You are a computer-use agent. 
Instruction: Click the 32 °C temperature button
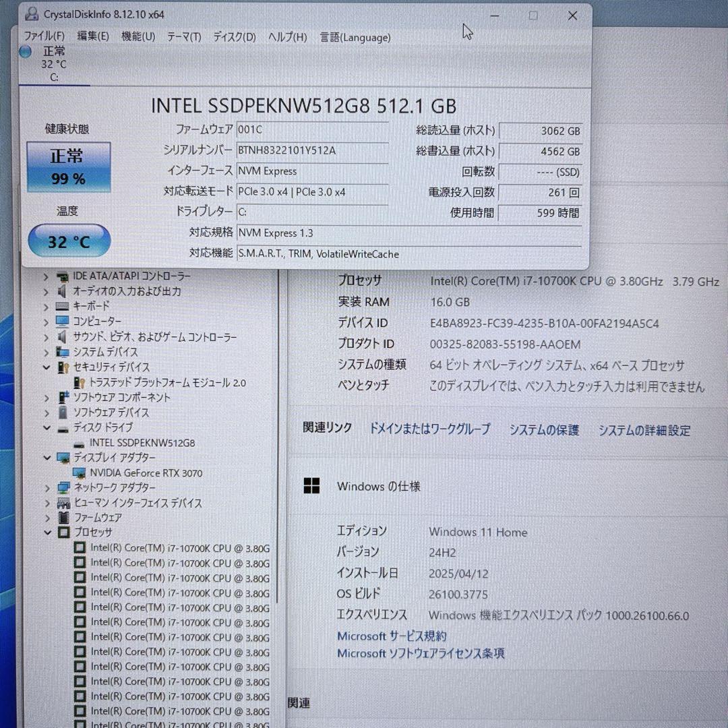pyautogui.click(x=69, y=241)
